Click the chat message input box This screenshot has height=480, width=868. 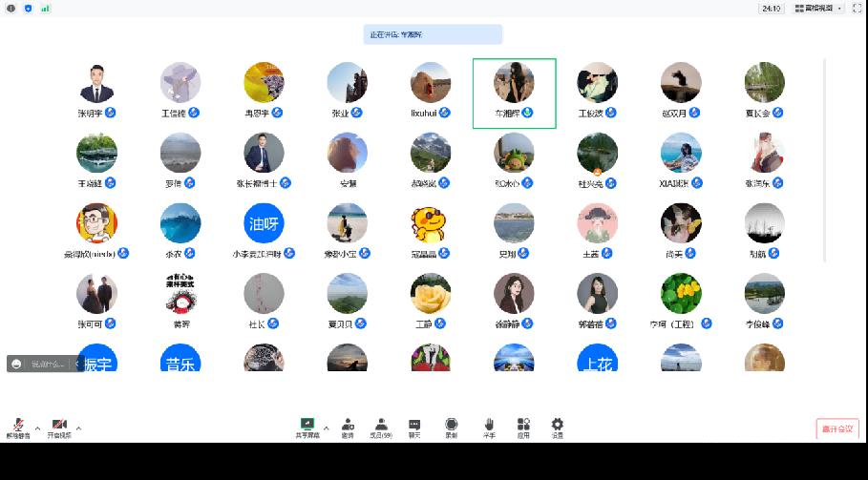[48, 364]
